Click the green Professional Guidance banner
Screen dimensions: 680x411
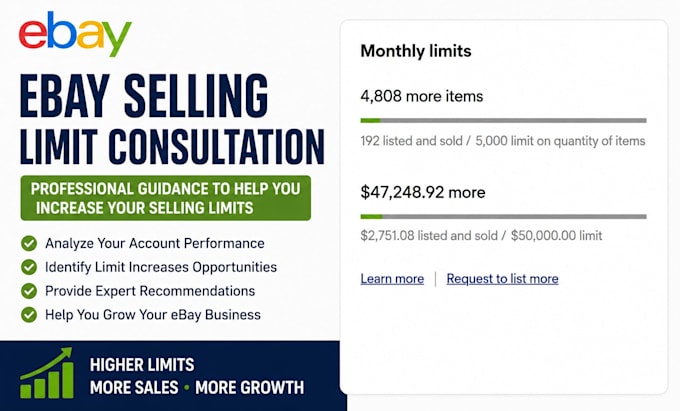[166, 198]
